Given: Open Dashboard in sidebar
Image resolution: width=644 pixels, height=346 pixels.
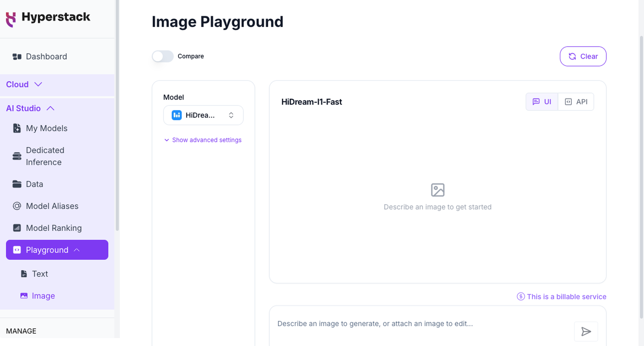Looking at the screenshot, I should coord(57,57).
